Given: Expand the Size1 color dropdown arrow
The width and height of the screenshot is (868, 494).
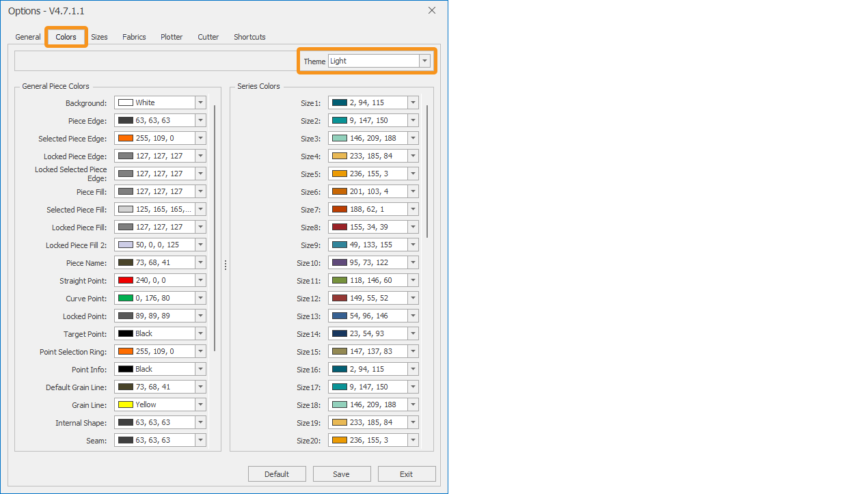Looking at the screenshot, I should pos(413,102).
